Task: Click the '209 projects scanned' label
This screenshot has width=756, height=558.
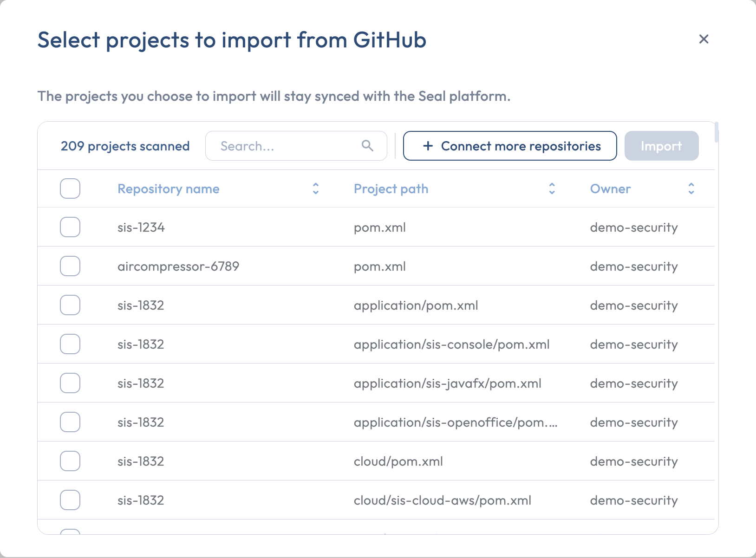Action: coord(125,146)
